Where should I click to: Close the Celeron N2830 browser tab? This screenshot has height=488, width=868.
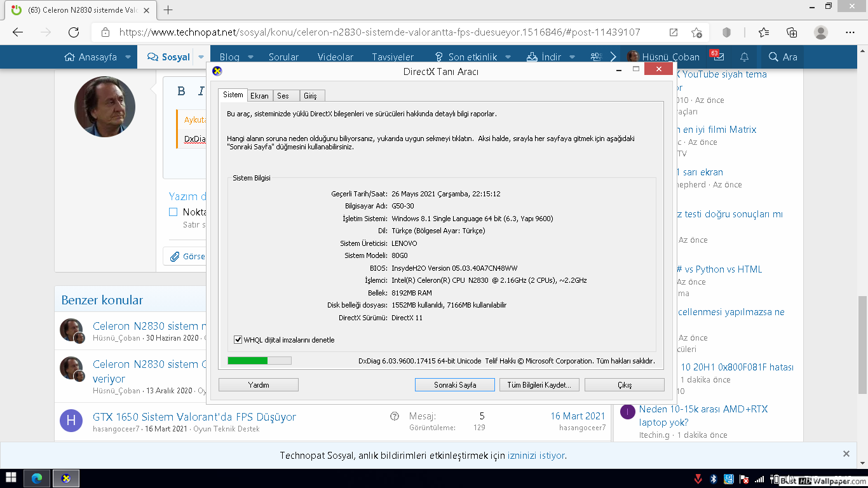[x=146, y=10]
